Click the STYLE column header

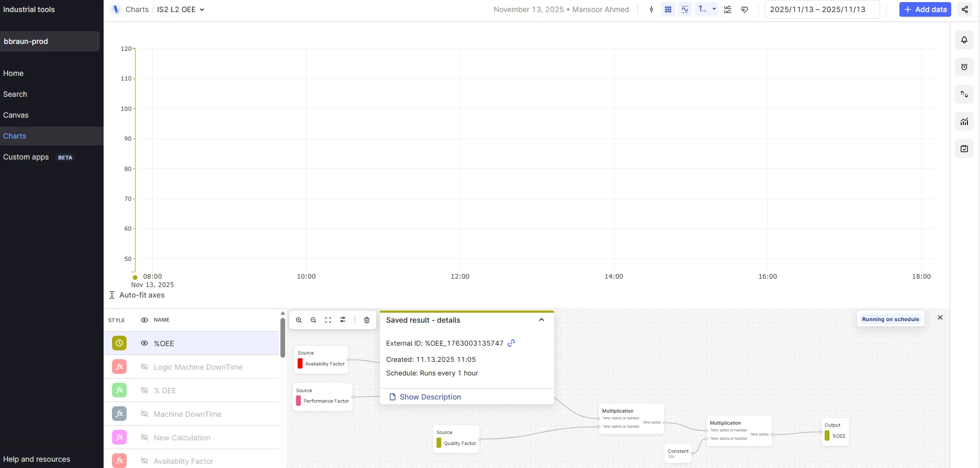[x=117, y=320]
